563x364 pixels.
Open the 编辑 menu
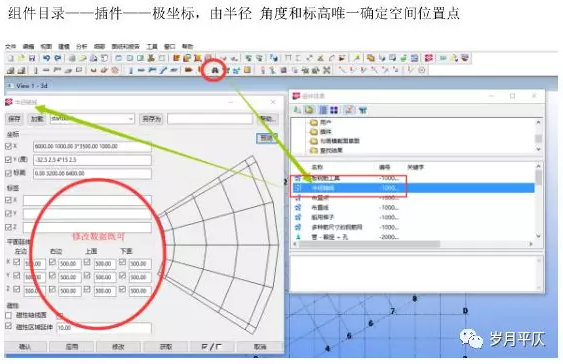tap(28, 47)
